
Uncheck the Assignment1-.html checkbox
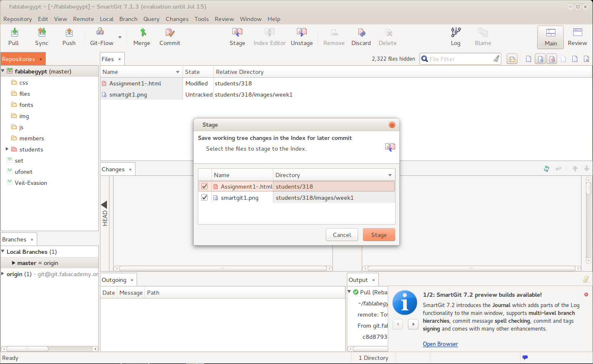coord(204,186)
